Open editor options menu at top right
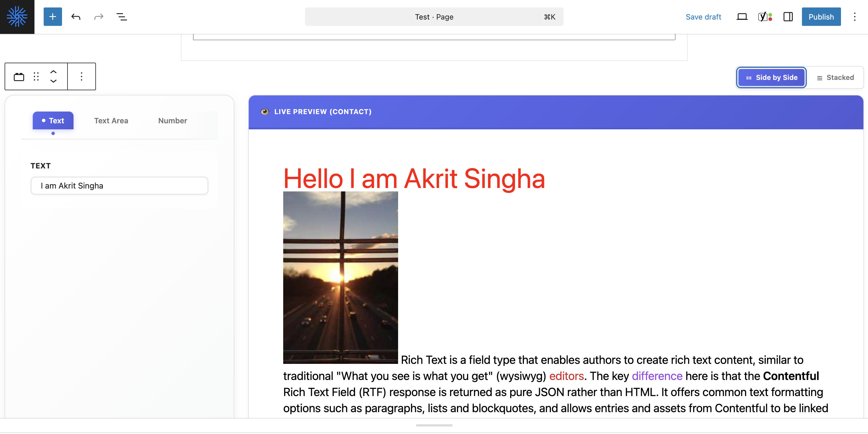 (854, 16)
